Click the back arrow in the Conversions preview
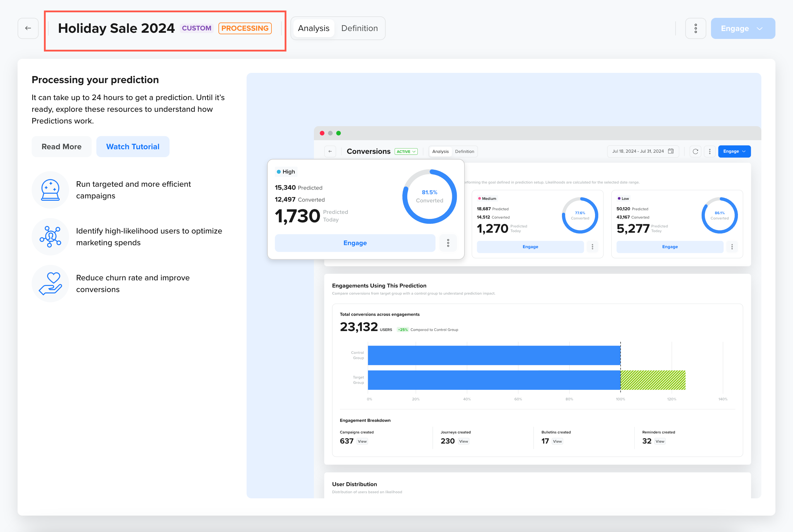This screenshot has width=793, height=532. click(330, 151)
